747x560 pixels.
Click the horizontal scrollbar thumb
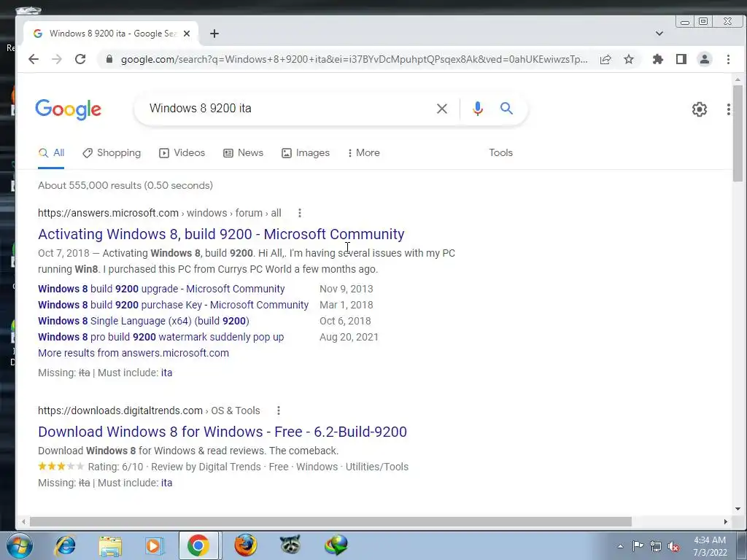pyautogui.click(x=330, y=522)
